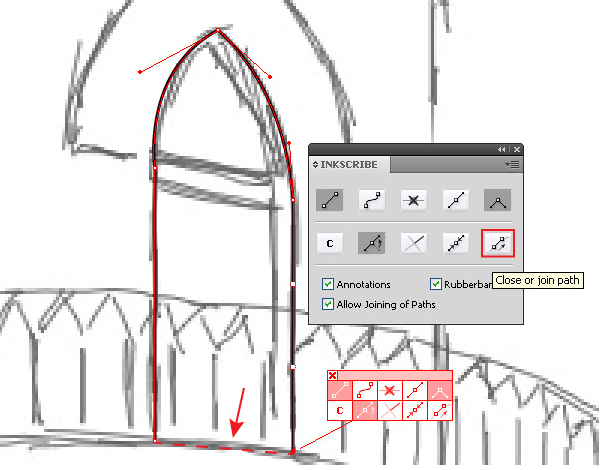Click Close or join path button
This screenshot has height=470, width=600.
coord(497,243)
